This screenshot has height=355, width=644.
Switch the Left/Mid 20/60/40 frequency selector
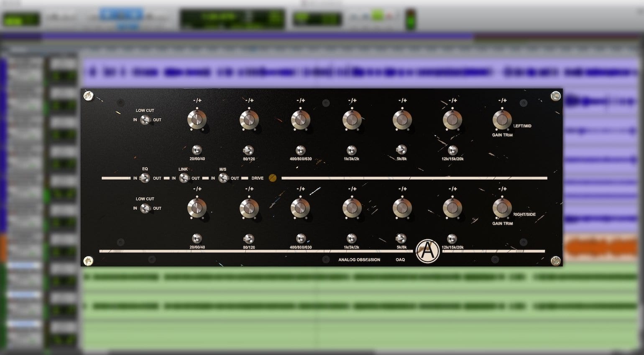click(x=197, y=150)
